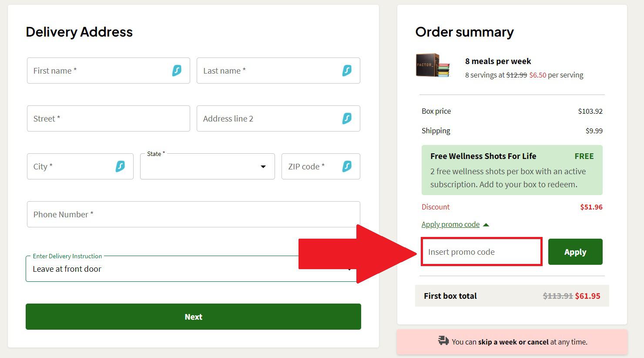Collapse the promo code arrow
The image size is (644, 358).
pyautogui.click(x=486, y=225)
